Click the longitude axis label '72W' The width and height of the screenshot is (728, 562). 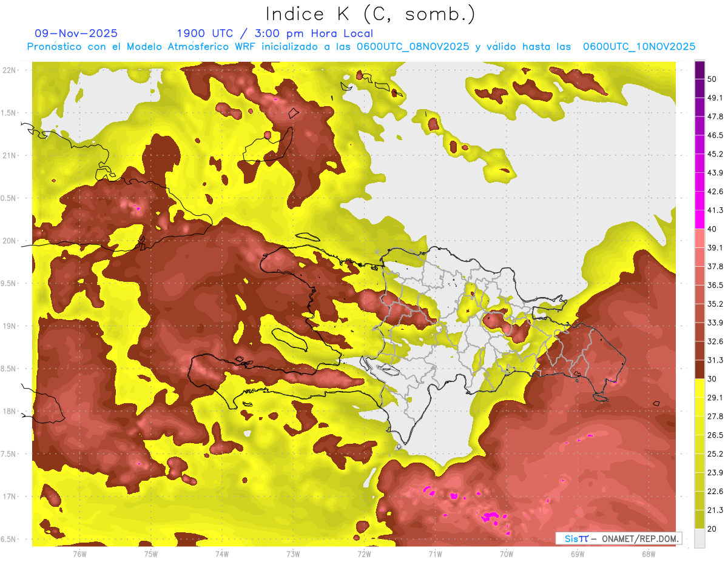point(364,554)
